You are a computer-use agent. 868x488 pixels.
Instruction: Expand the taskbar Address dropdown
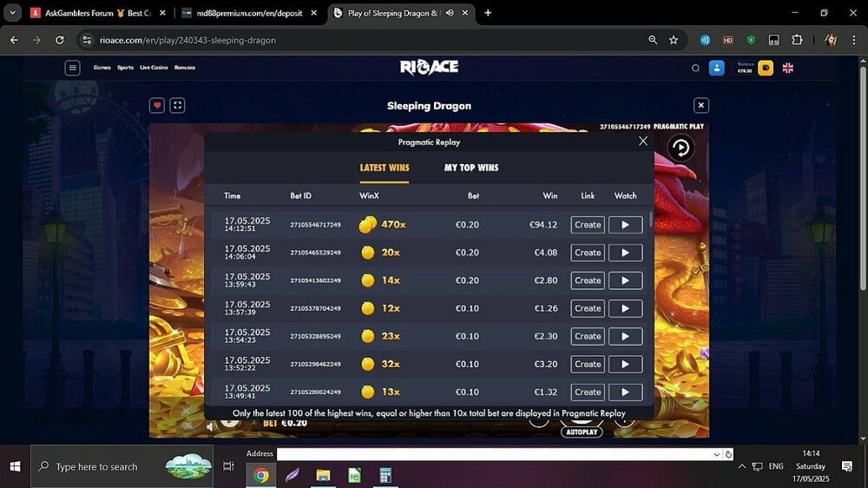716,454
